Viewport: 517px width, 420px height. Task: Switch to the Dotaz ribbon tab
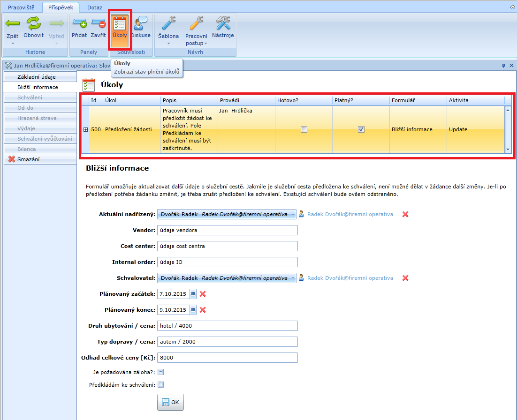94,7
